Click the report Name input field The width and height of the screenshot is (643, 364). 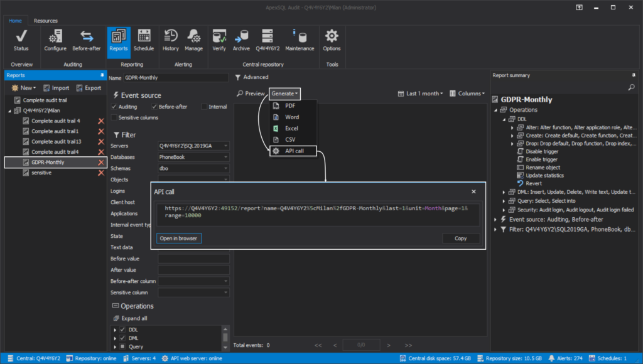pos(176,78)
